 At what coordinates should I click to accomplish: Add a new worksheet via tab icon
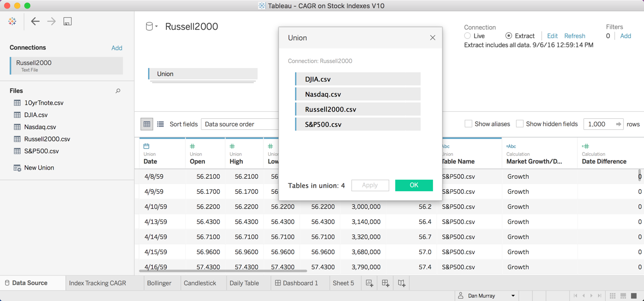(x=370, y=283)
